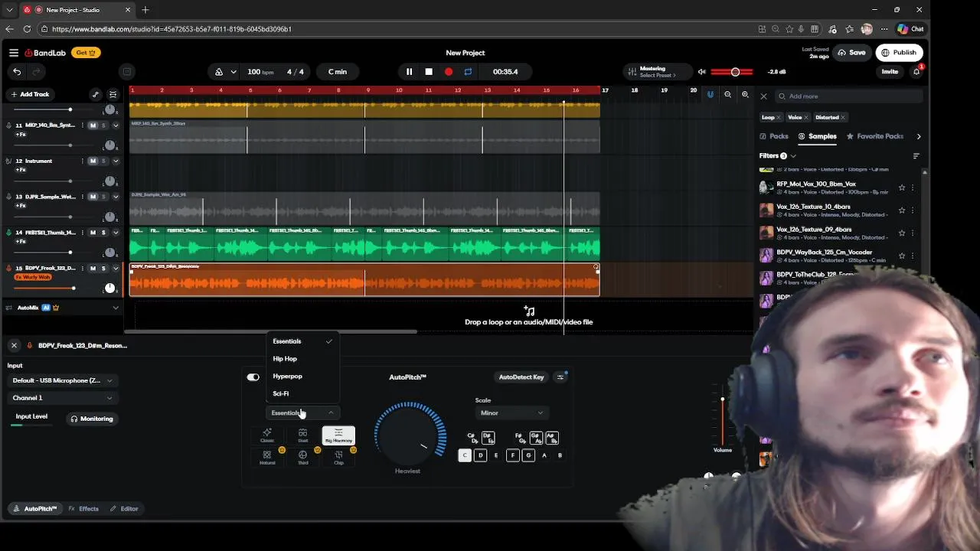The image size is (980, 551).
Task: Remove the Distorted filter tag
Action: pos(843,118)
